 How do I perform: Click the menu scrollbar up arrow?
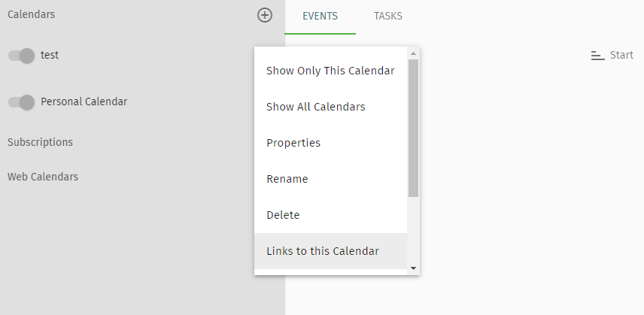[413, 53]
